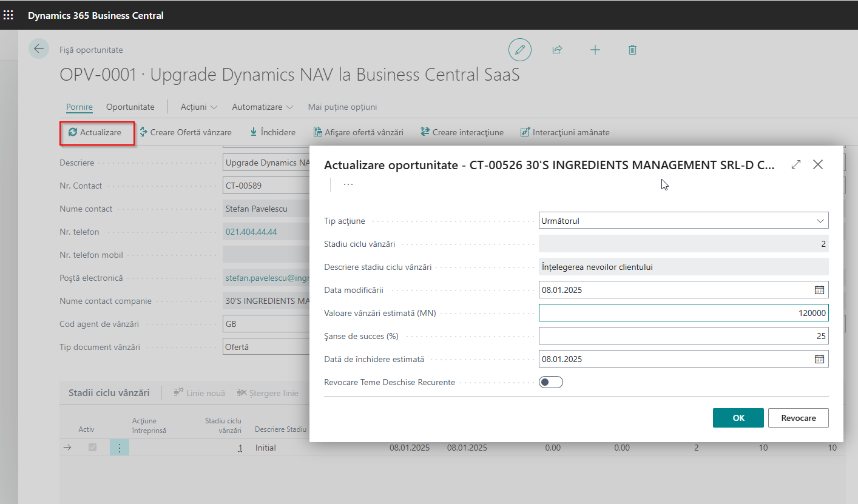Open the app launcher waffle icon
The image size is (858, 504).
(x=8, y=15)
